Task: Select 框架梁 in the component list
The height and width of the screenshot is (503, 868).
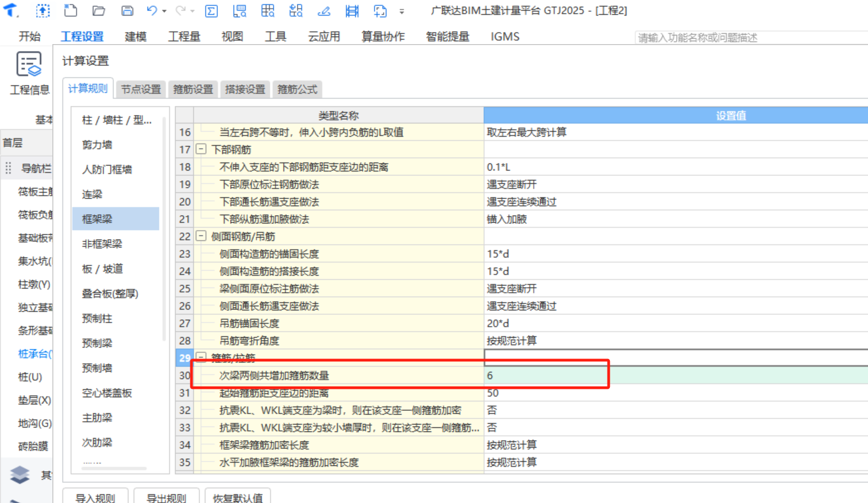Action: pos(116,219)
